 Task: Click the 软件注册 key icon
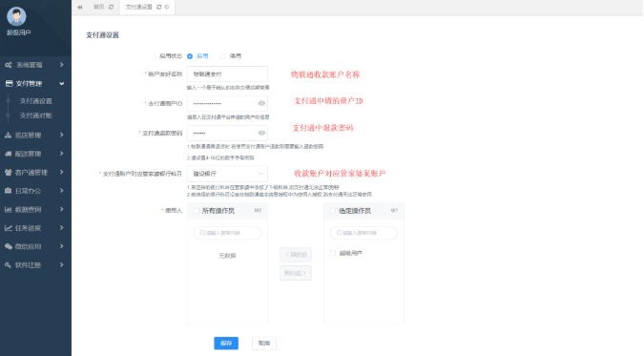(x=8, y=265)
